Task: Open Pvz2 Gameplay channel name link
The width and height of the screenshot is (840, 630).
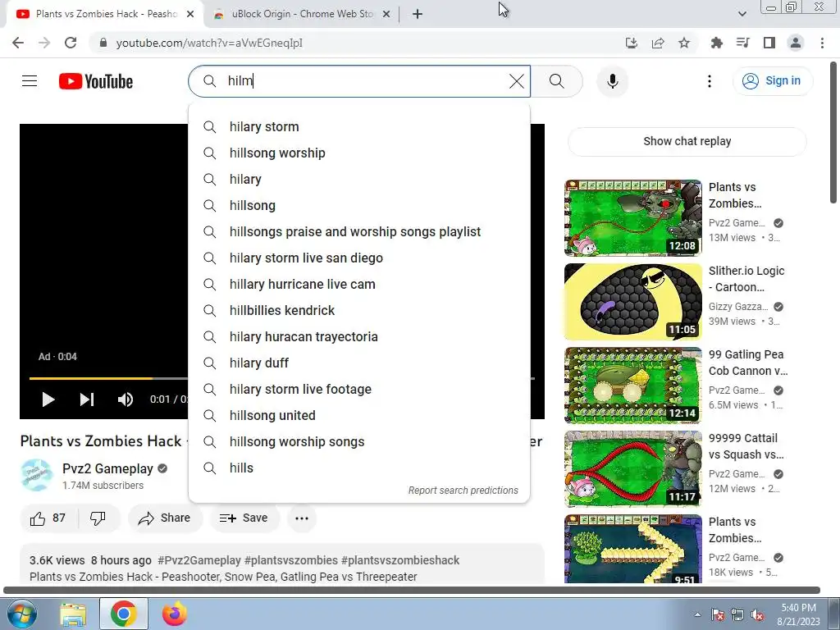Action: pyautogui.click(x=107, y=468)
